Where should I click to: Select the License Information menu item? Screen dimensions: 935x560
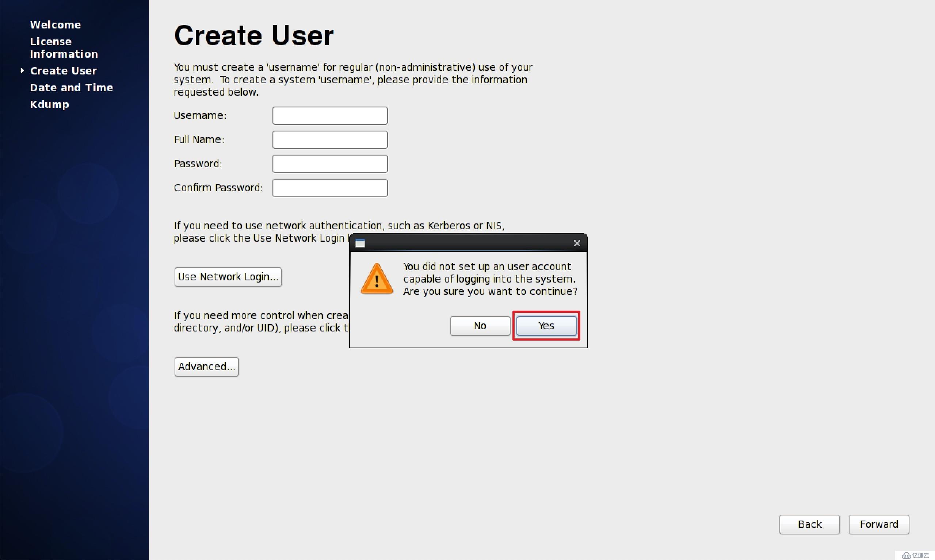tap(63, 47)
